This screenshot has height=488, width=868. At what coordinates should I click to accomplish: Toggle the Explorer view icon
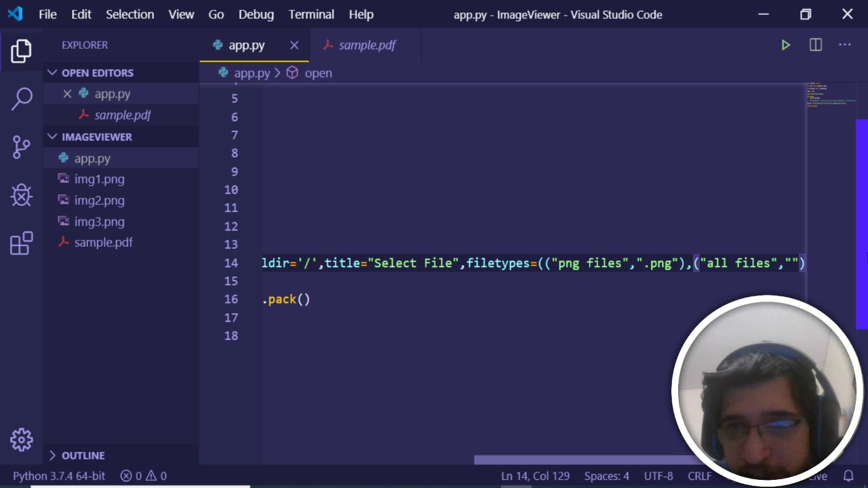22,51
